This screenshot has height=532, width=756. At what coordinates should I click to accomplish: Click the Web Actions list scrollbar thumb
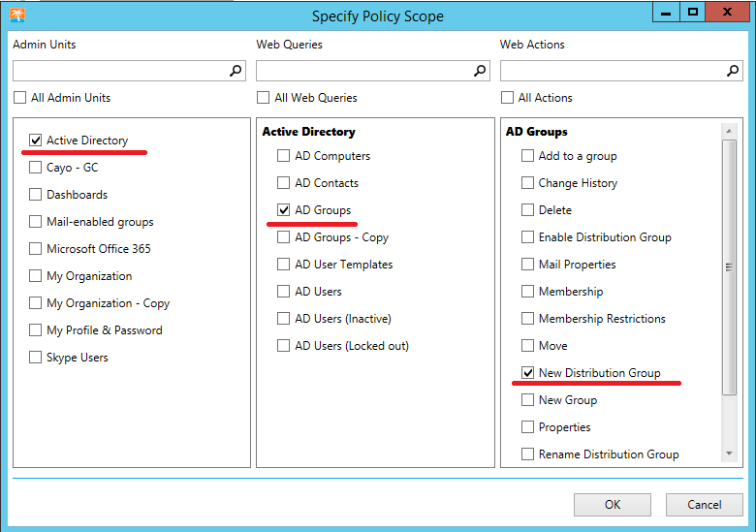[x=729, y=267]
